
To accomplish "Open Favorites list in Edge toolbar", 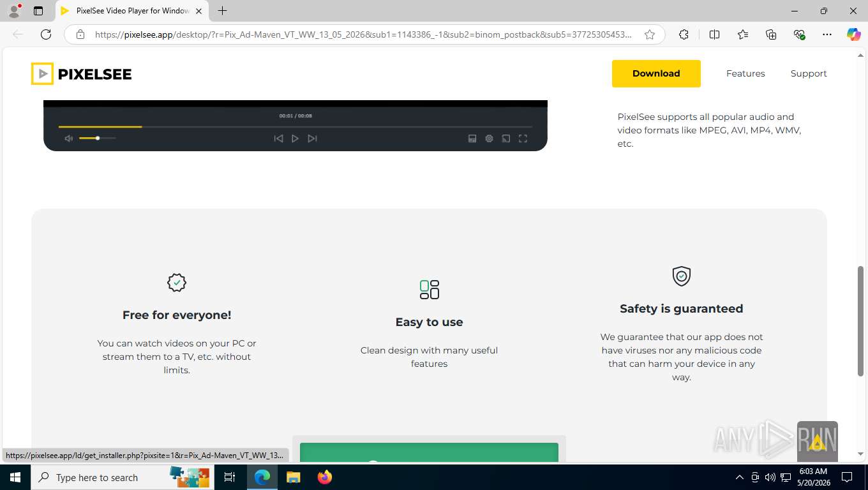I will [743, 34].
